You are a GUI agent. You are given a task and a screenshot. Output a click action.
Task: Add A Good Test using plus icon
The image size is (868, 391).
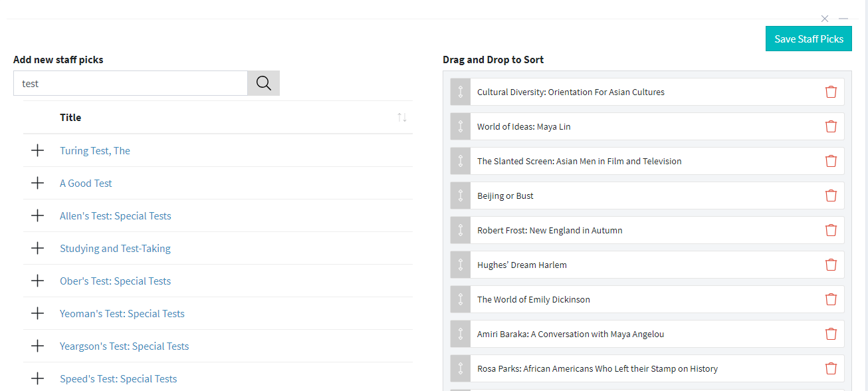click(38, 183)
